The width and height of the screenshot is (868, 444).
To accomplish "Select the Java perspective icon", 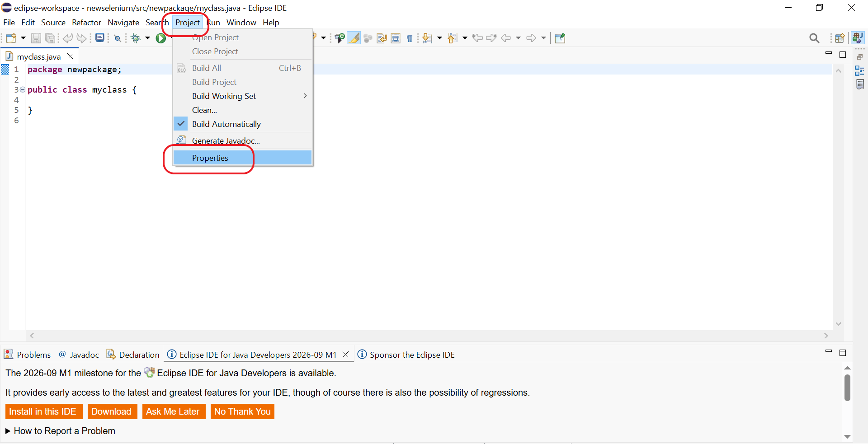I will point(858,38).
